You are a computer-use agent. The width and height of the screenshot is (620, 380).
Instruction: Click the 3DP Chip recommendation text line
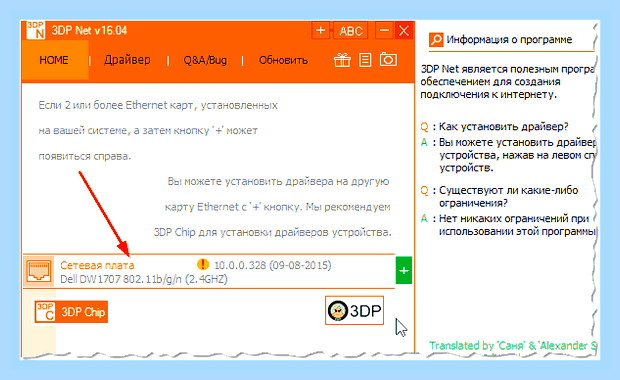click(x=272, y=232)
